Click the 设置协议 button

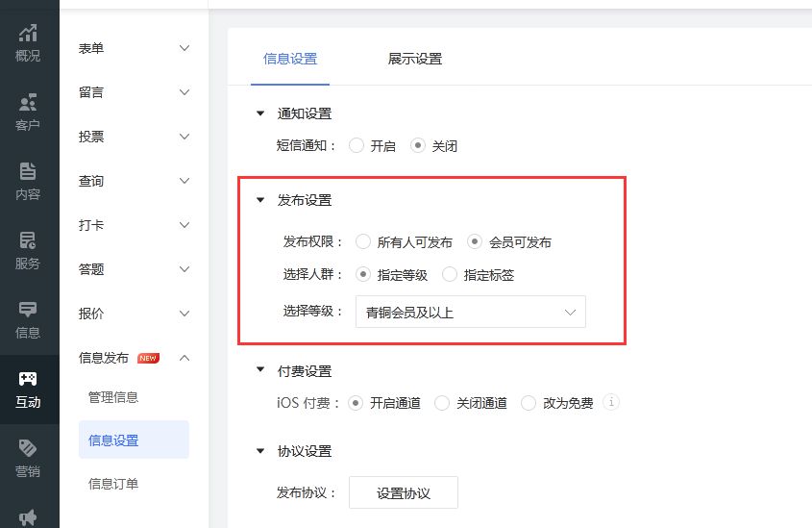[404, 492]
